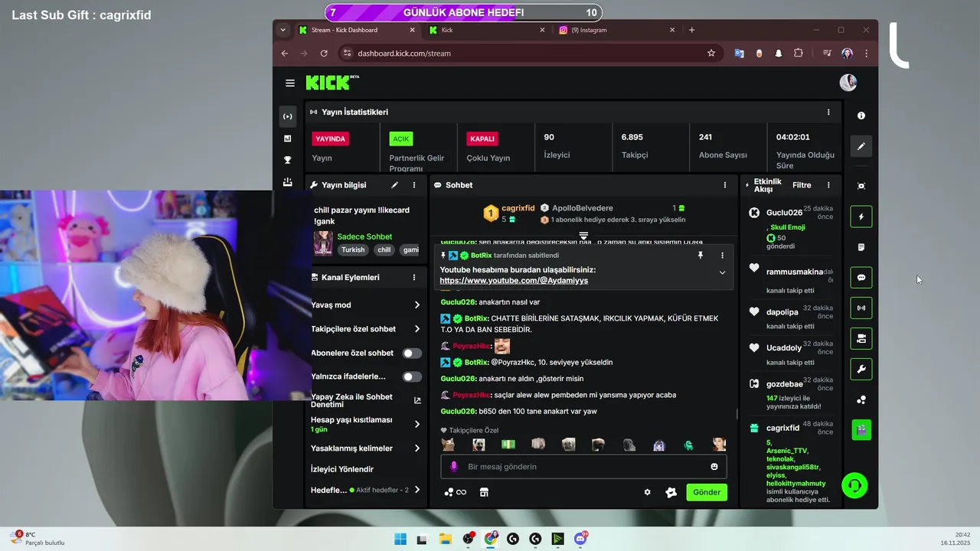
Task: Click channel points infinity icon below chat
Action: (455, 492)
